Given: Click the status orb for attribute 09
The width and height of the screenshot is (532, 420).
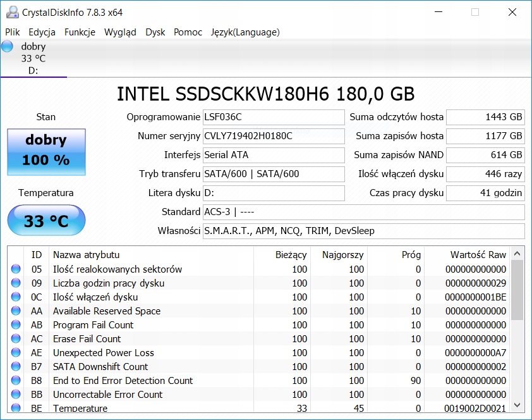Looking at the screenshot, I should 16,283.
